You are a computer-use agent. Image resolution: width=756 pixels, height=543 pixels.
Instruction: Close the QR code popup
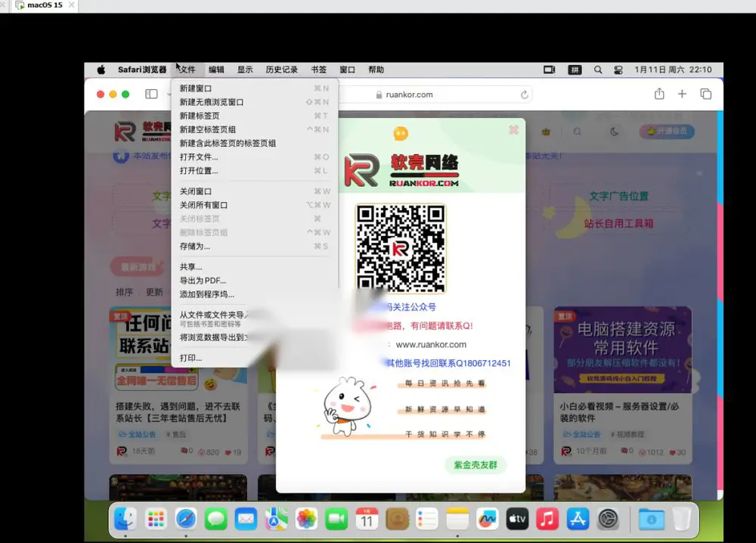[x=513, y=130]
